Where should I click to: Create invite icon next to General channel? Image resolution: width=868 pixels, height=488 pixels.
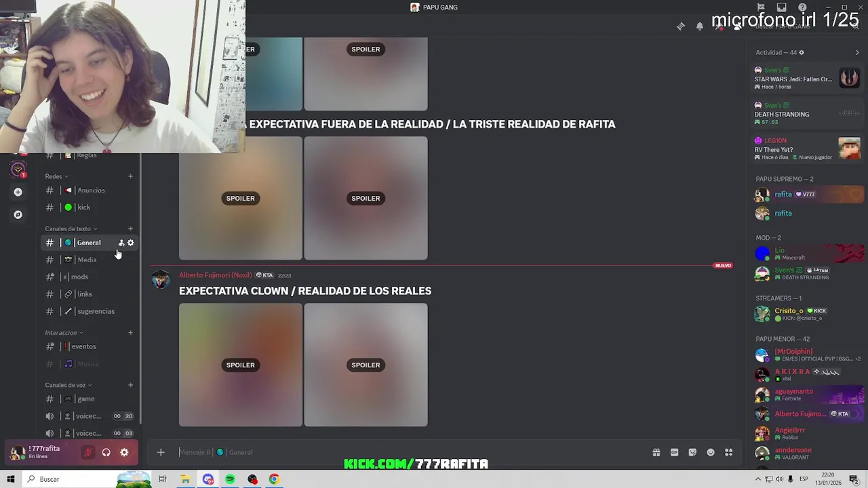[x=121, y=243]
